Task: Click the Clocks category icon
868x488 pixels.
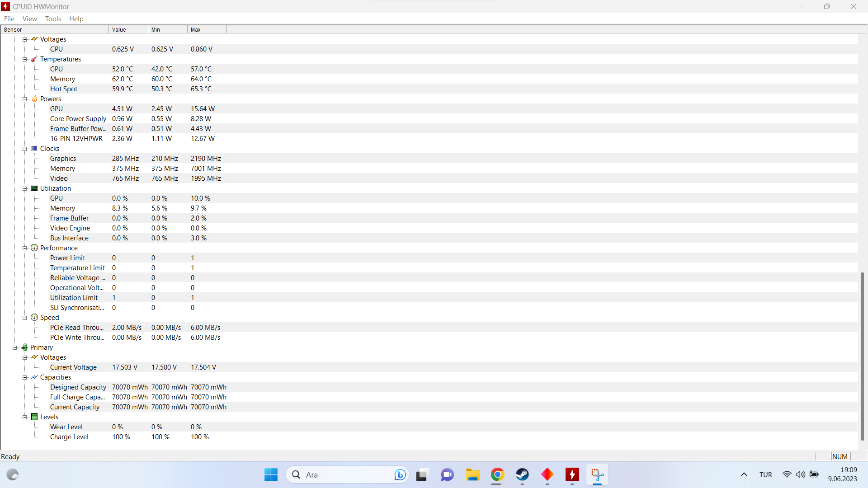Action: (34, 149)
